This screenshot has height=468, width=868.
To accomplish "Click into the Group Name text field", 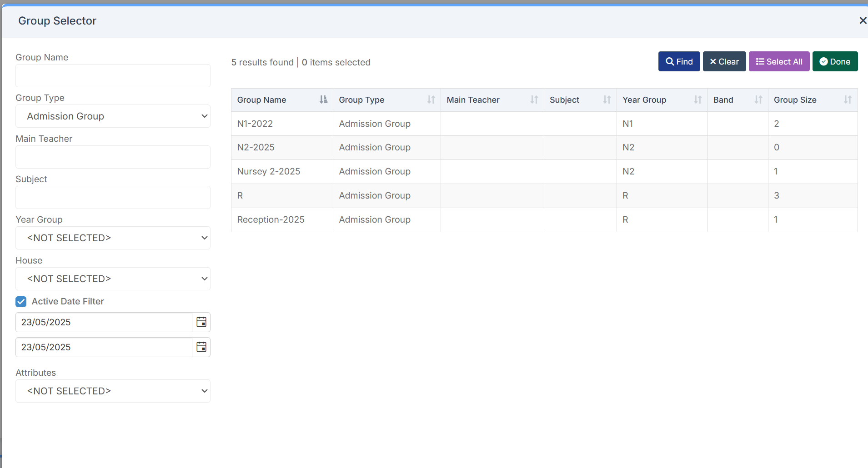I will [113, 76].
